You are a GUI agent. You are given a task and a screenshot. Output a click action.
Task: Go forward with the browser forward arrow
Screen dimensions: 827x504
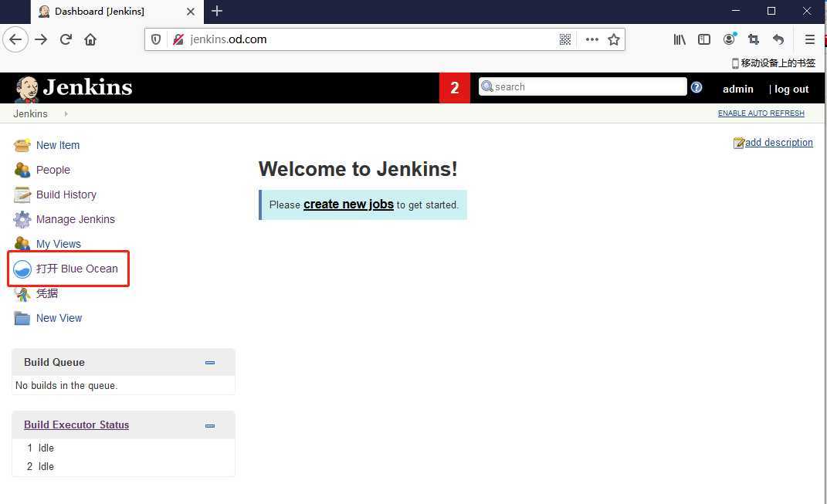(x=41, y=39)
